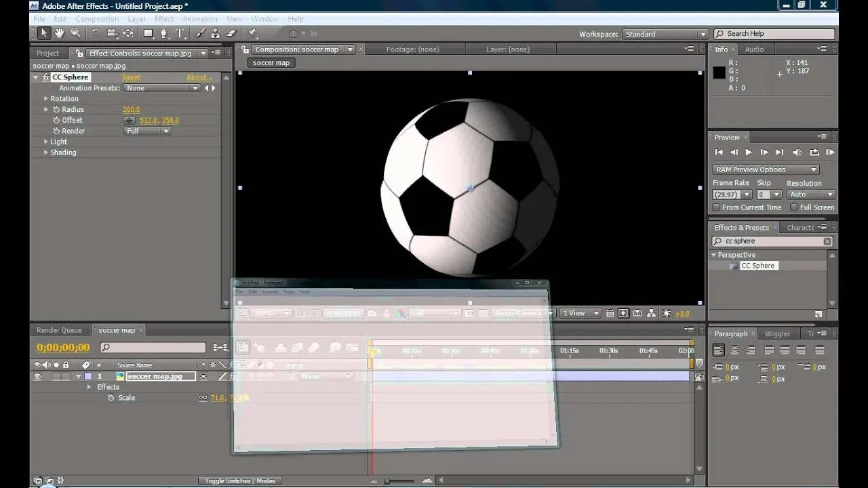Expand the Shading property group
Viewport: 868px width, 488px height.
click(x=46, y=152)
